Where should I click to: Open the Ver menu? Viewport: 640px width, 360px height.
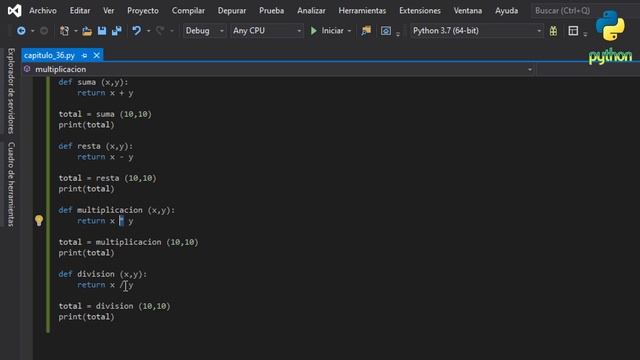[x=109, y=11]
